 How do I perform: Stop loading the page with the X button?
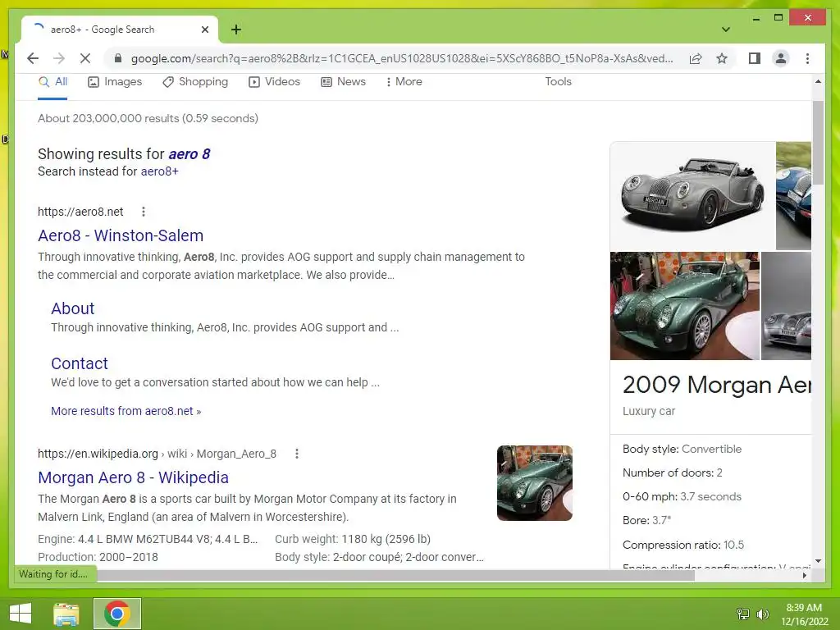click(85, 58)
